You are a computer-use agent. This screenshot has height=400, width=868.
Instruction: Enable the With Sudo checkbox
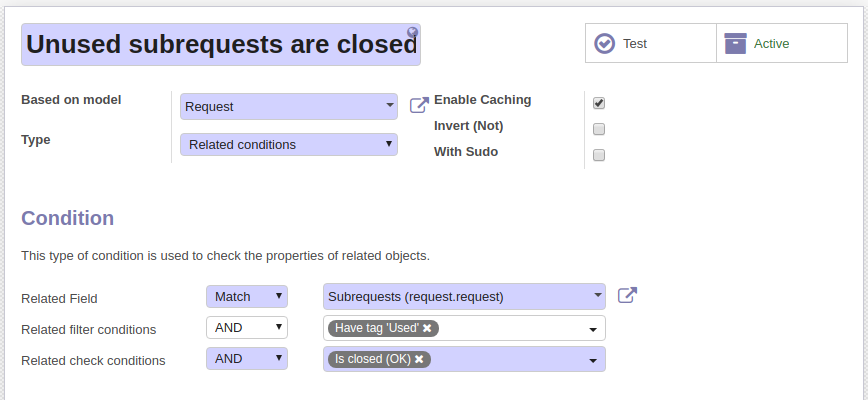(x=598, y=155)
